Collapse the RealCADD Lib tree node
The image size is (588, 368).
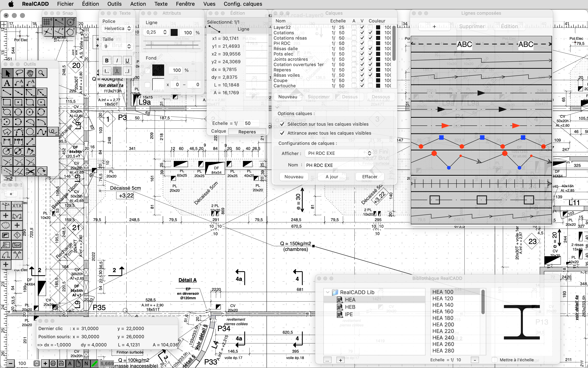(328, 292)
